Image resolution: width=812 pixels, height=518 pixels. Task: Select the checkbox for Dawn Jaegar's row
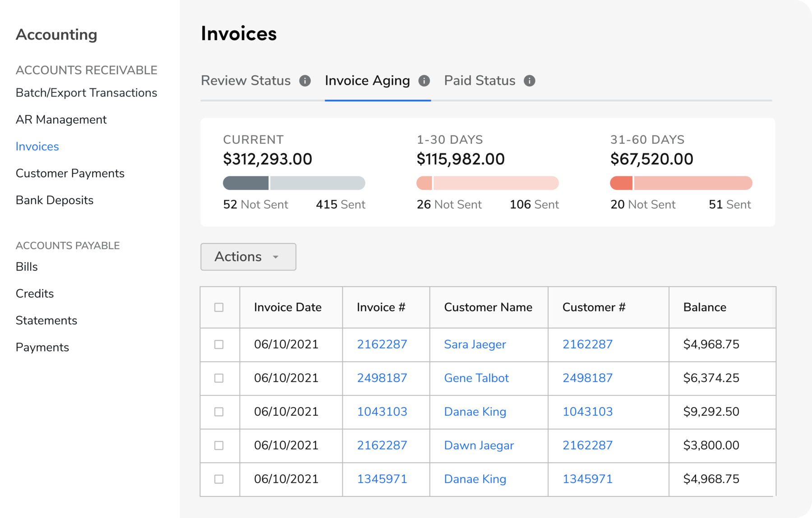tap(219, 445)
